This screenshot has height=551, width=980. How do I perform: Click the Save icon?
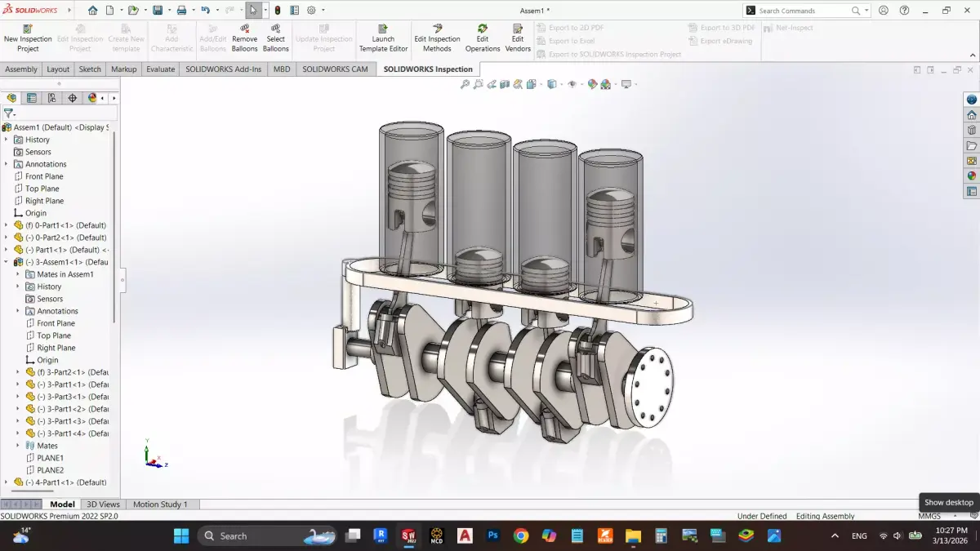click(x=158, y=11)
